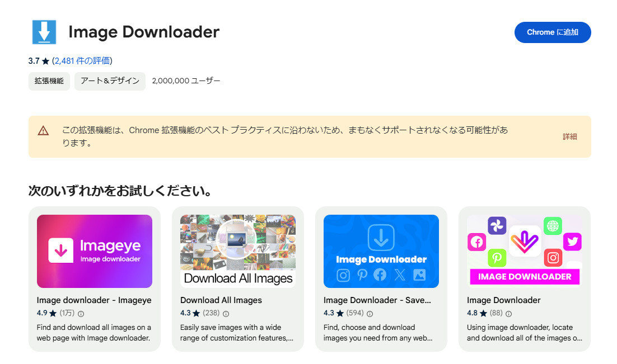Open the blue Image Downloader Save thumbnail
Screen dimensions: 617x364
point(381,251)
